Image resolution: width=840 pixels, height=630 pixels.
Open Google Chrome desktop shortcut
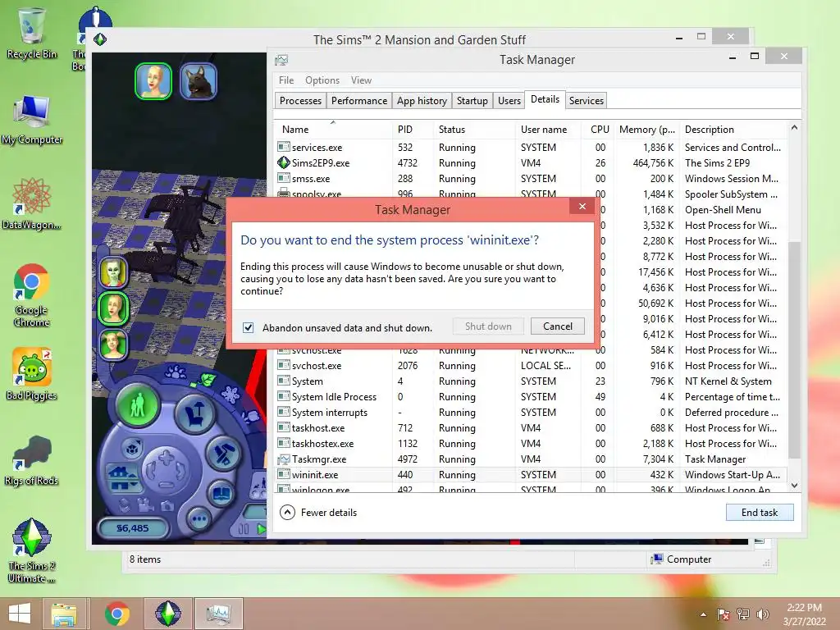click(32, 294)
